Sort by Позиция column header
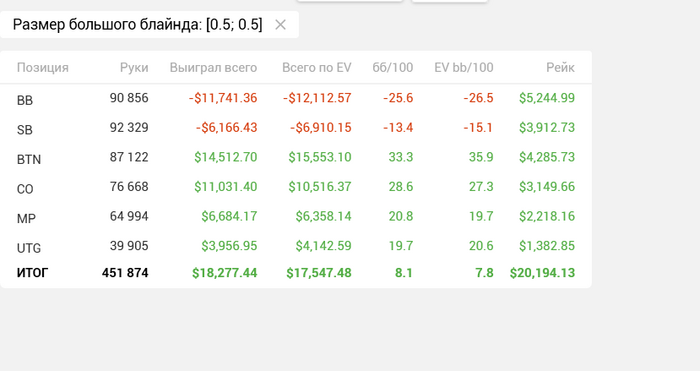The image size is (700, 371). [43, 67]
